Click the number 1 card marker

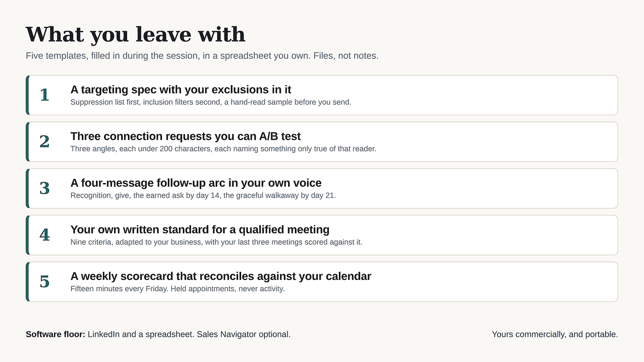44,95
